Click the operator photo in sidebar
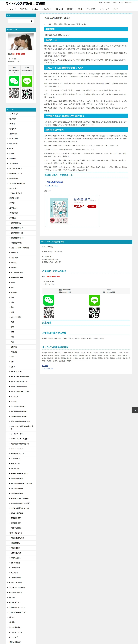This screenshot has width=138, height=644. 21,42
